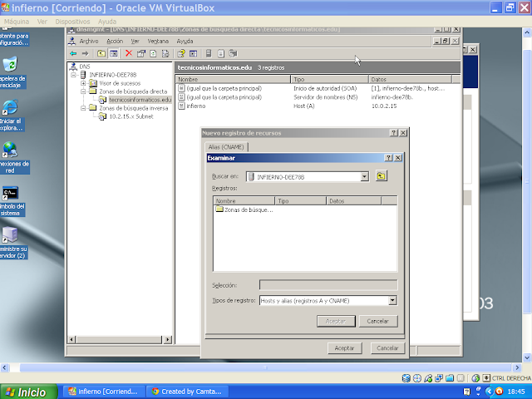This screenshot has height=399, width=532.
Task: Toggle the show/hide console tree toolbar icon
Action: pyautogui.click(x=114, y=53)
